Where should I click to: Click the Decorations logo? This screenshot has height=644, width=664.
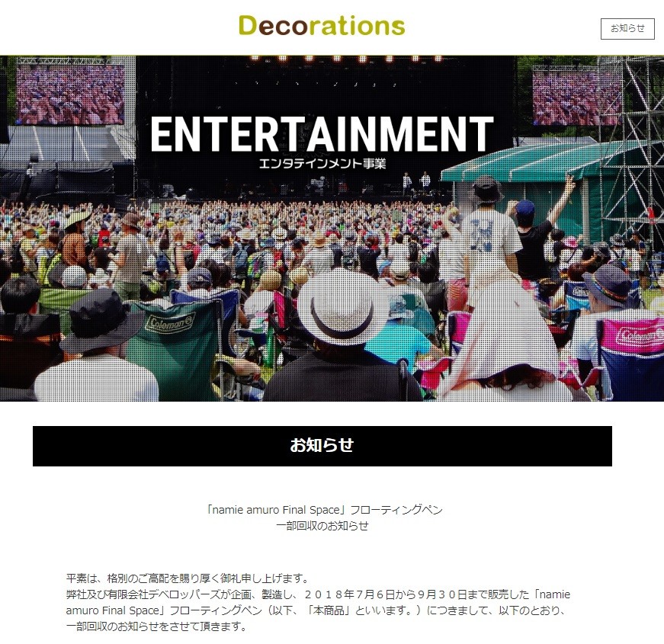tap(321, 26)
